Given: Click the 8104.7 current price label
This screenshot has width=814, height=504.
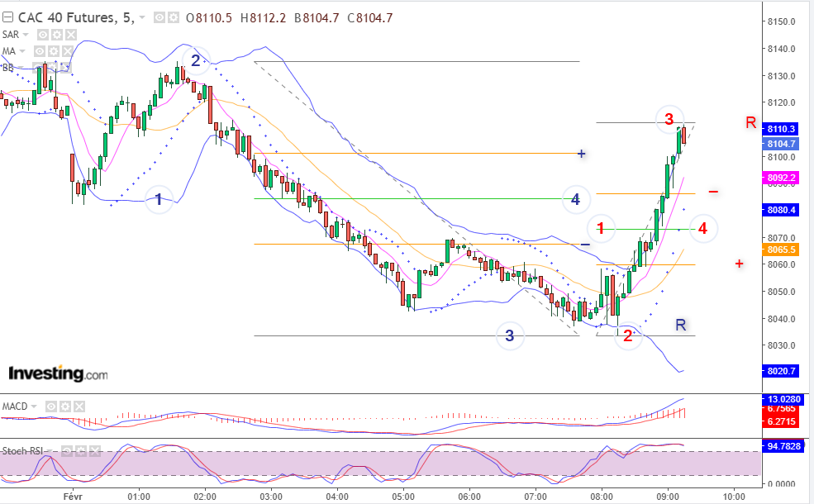Looking at the screenshot, I should coord(781,144).
